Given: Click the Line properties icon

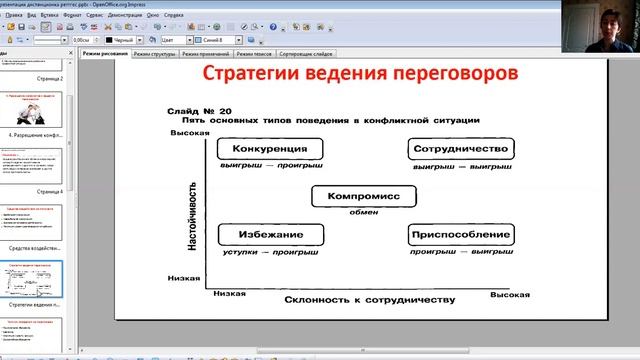Looking at the screenshot, I should (x=10, y=40).
